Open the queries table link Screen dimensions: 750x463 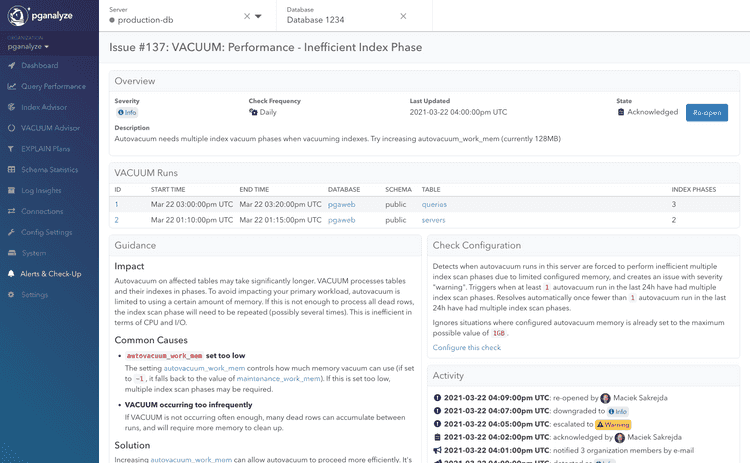(434, 204)
